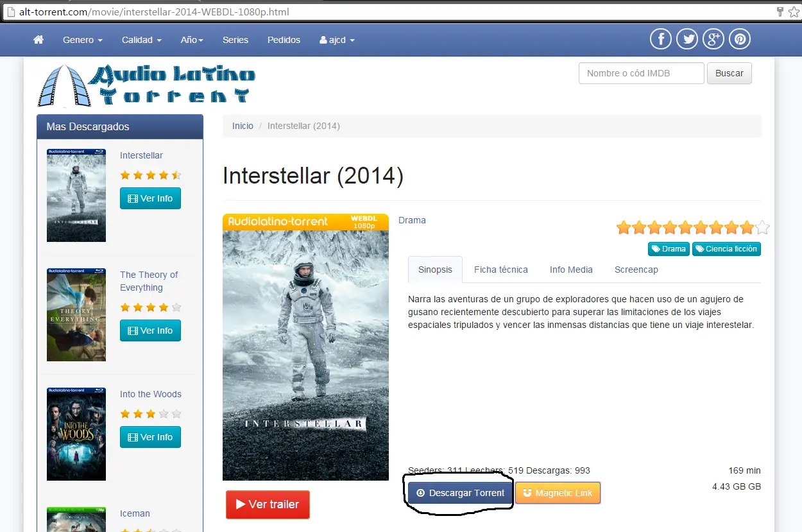
Task: Switch to the Info Media tab
Action: pyautogui.click(x=571, y=270)
